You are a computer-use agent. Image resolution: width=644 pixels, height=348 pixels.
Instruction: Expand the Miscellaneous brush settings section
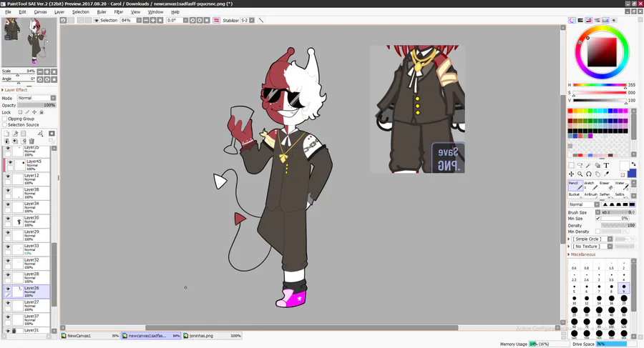pos(582,254)
